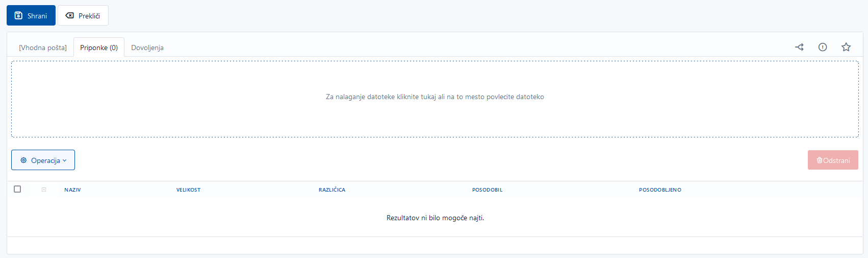The height and width of the screenshot is (258, 868).
Task: Sort by POSODOBIL column header
Action: (x=487, y=190)
